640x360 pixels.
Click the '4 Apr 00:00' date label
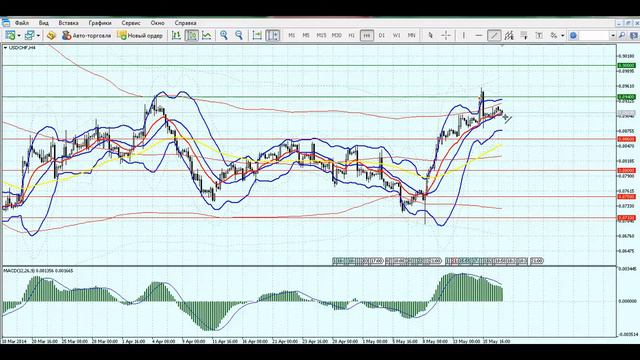tap(163, 341)
